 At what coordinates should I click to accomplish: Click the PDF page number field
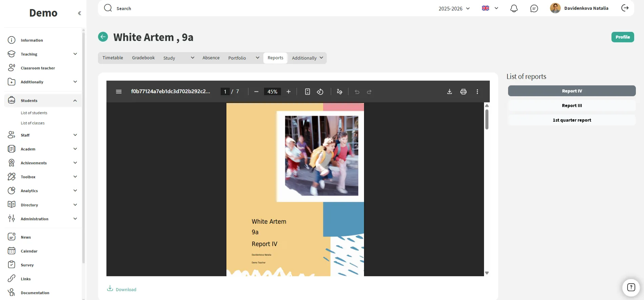pos(225,92)
